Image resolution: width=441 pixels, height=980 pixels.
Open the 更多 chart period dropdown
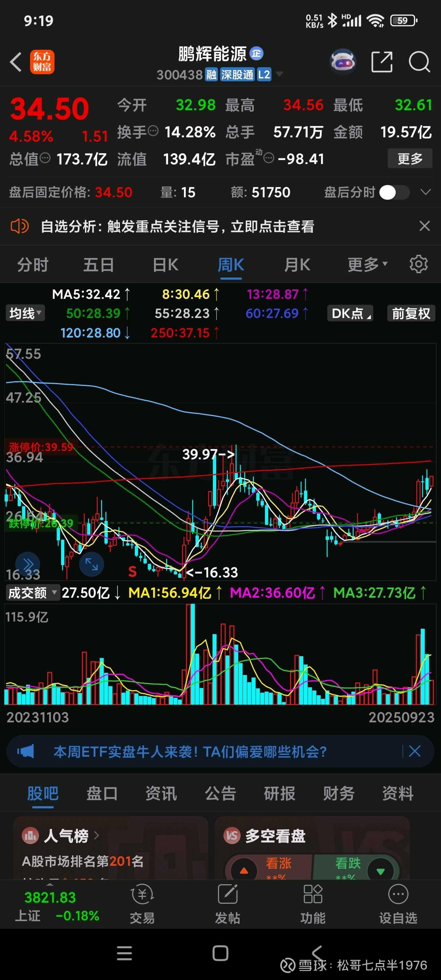pos(367,265)
